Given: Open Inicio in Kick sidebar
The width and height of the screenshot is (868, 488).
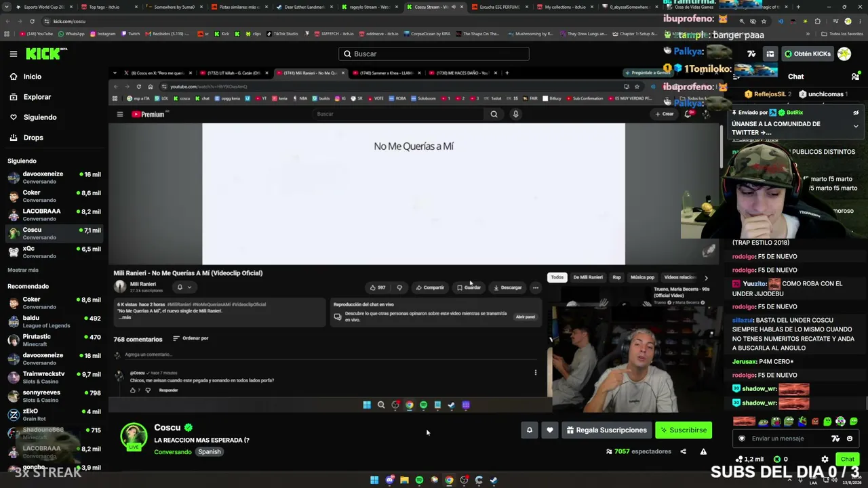Looking at the screenshot, I should coord(33,77).
